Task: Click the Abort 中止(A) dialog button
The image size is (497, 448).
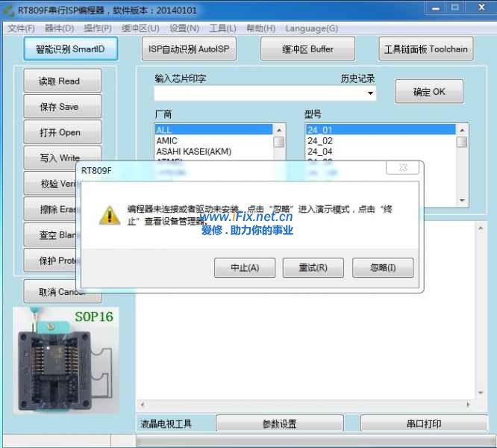Action: point(244,267)
